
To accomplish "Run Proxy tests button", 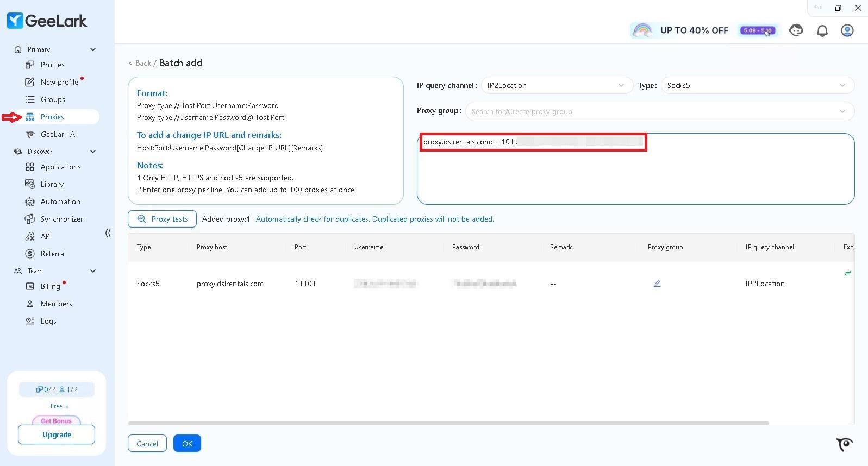I will 162,219.
